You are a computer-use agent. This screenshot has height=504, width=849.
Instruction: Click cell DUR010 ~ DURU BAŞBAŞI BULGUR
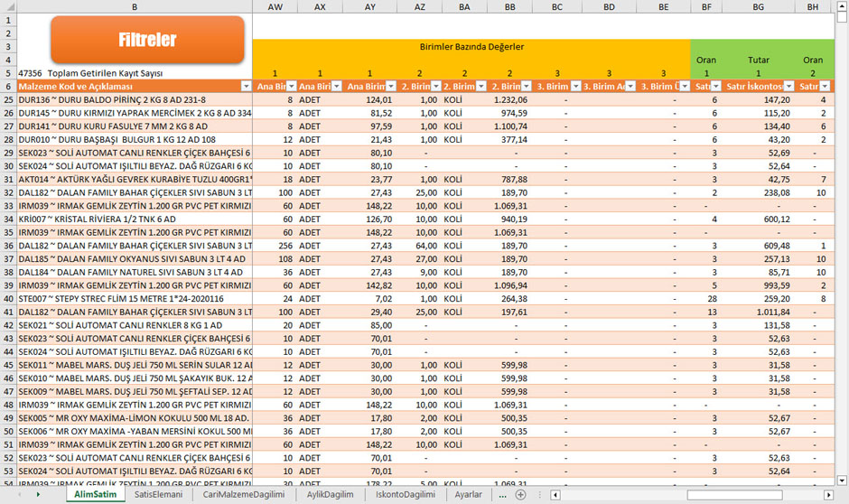[x=135, y=140]
